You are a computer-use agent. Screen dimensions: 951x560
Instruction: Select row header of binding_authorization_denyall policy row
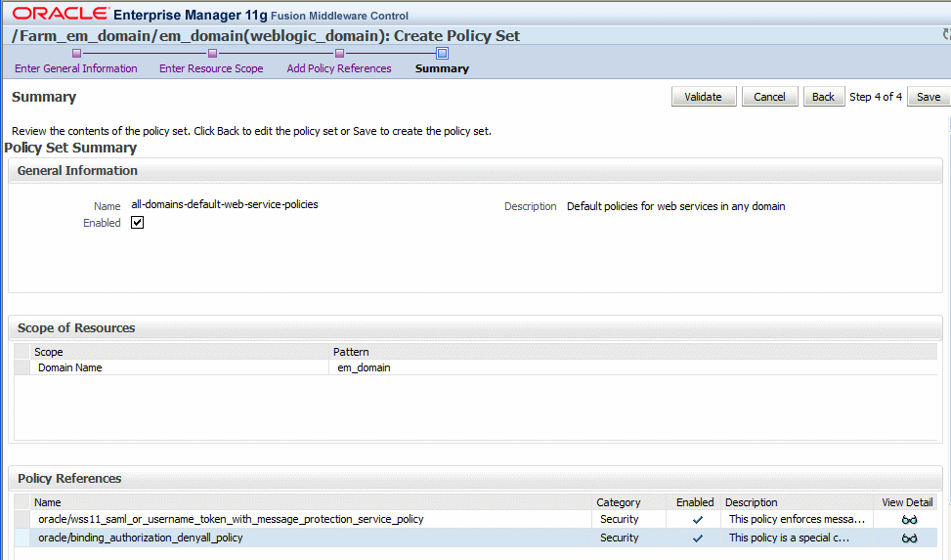pyautogui.click(x=22, y=538)
